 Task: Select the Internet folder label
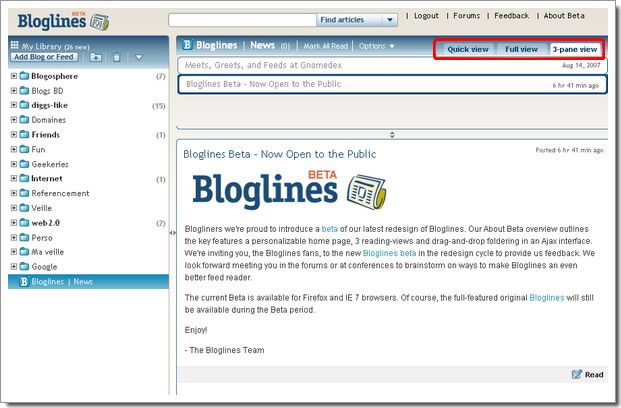47,178
